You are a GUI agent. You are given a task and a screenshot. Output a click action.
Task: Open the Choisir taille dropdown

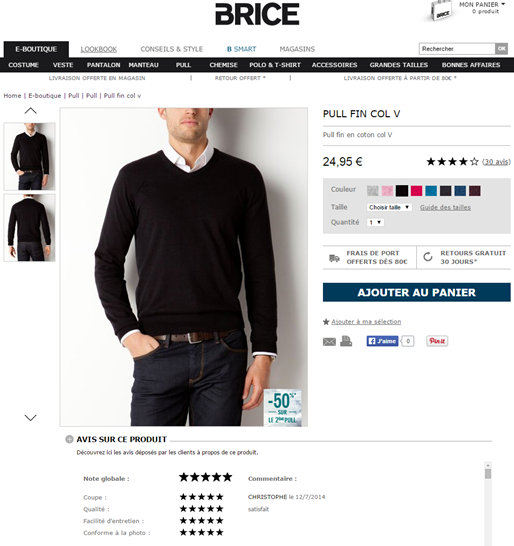389,207
